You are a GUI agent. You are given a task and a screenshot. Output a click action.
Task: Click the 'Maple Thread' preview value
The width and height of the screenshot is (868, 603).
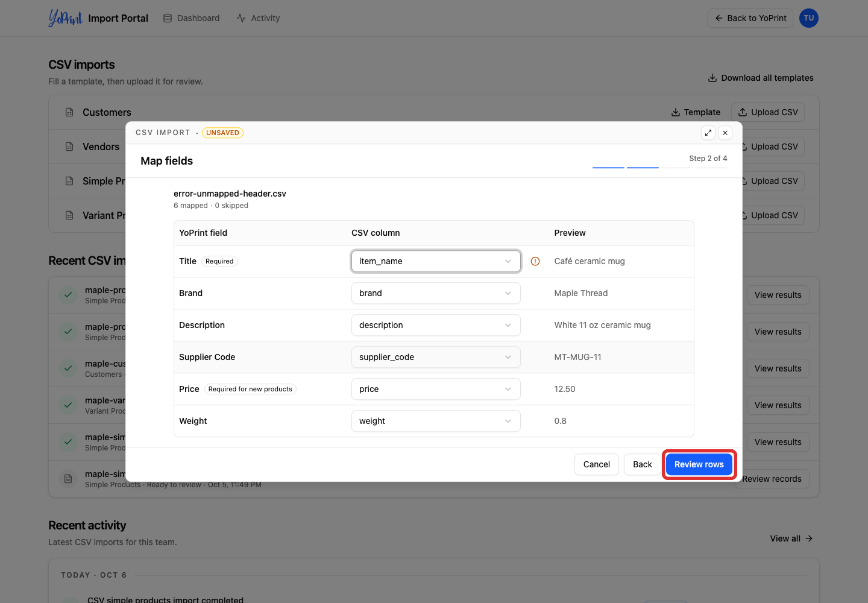[581, 293]
